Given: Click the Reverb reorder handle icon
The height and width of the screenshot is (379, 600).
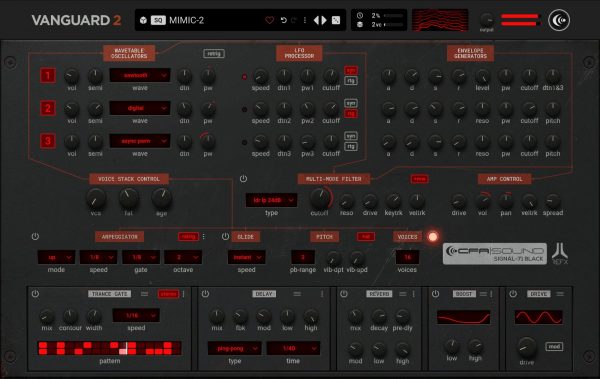Looking at the screenshot, I should [x=403, y=294].
